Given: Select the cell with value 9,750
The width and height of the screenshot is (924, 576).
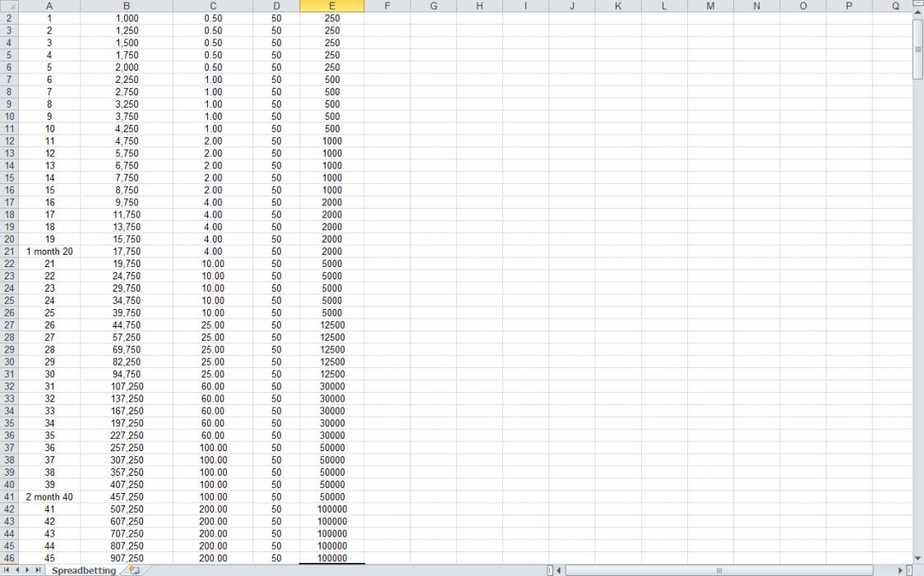Looking at the screenshot, I should 127,203.
